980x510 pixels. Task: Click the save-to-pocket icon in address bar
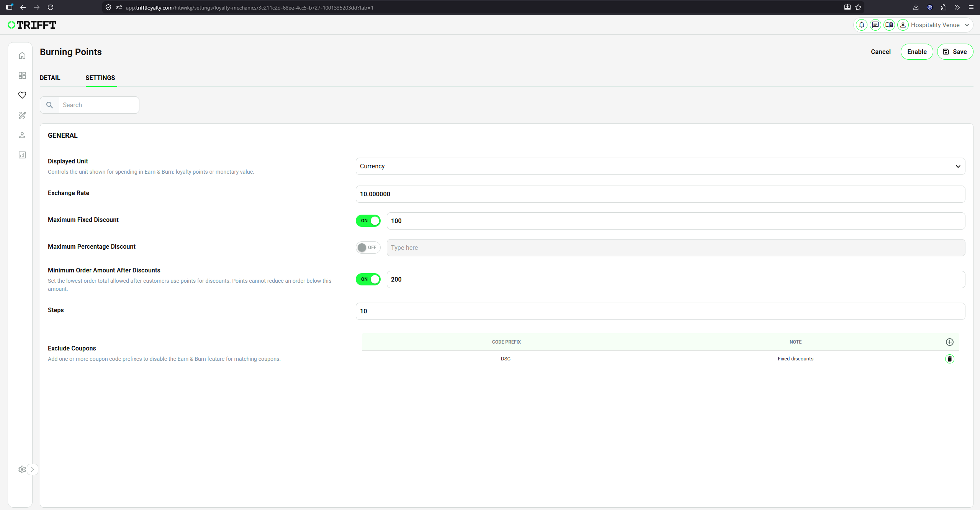[847, 7]
